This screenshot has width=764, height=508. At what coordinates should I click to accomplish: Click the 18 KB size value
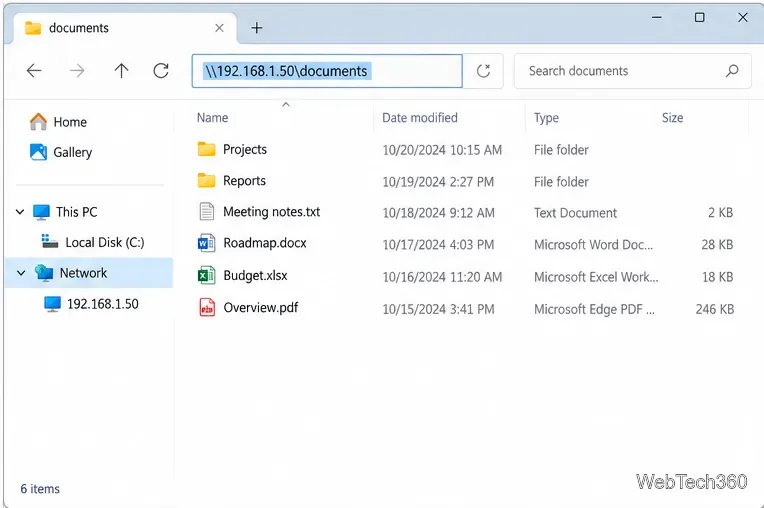pyautogui.click(x=717, y=277)
